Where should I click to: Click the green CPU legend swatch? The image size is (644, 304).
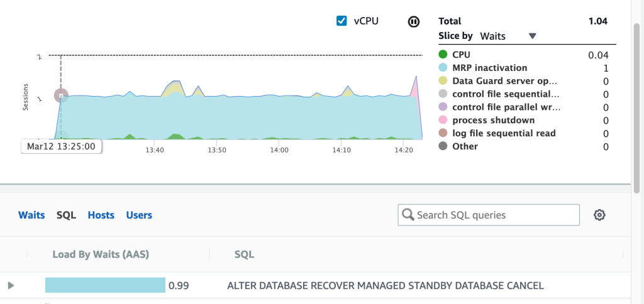pos(443,55)
